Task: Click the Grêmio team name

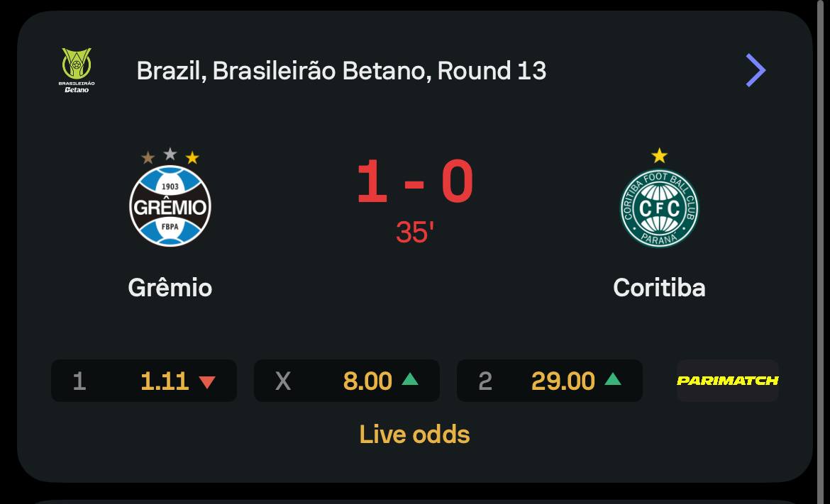Action: [170, 288]
